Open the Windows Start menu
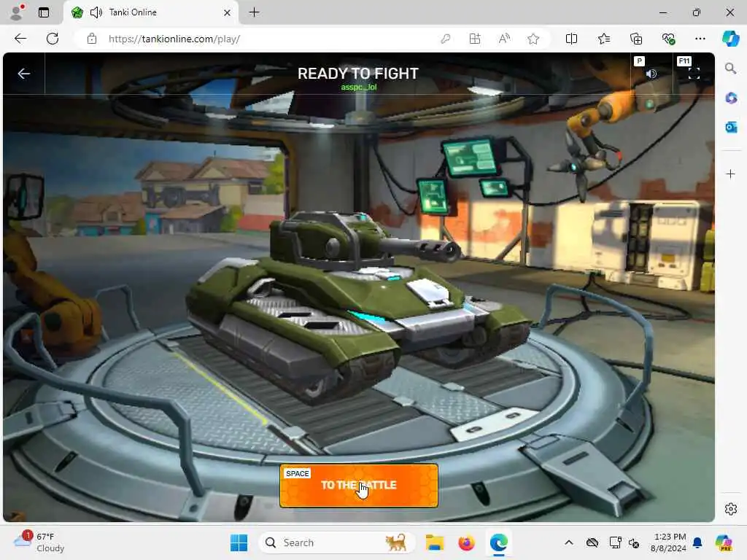Viewport: 747px width, 560px height. pos(239,542)
